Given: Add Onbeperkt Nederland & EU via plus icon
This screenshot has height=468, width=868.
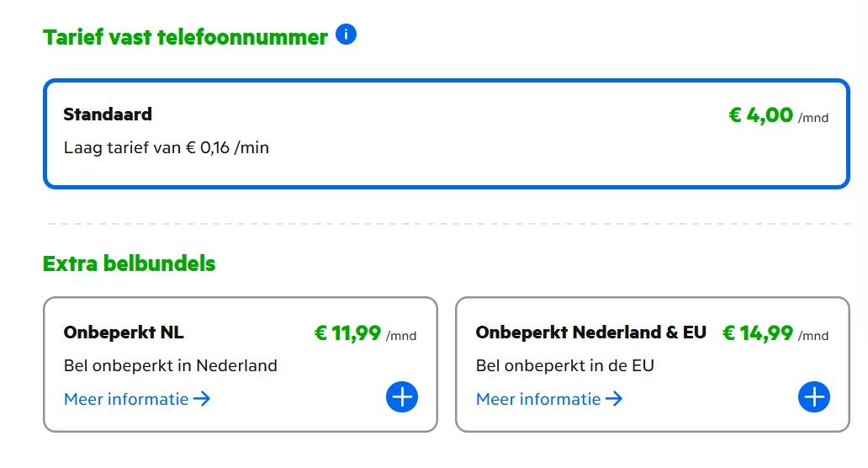Looking at the screenshot, I should pos(813,397).
